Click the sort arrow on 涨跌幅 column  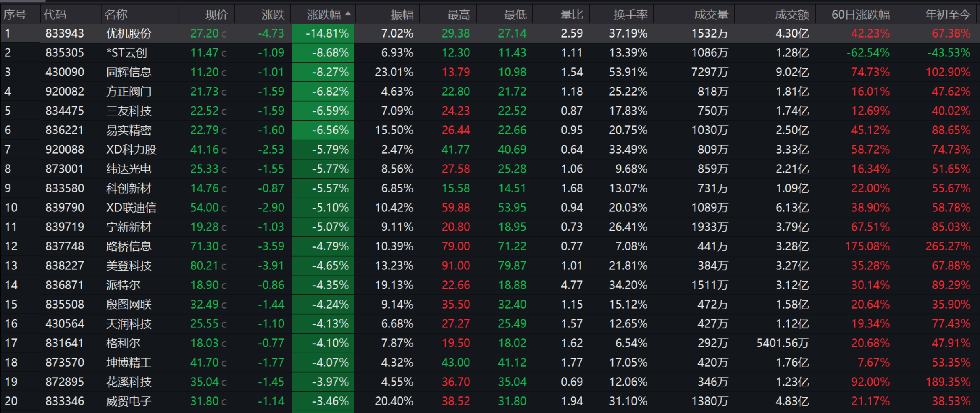coord(348,14)
